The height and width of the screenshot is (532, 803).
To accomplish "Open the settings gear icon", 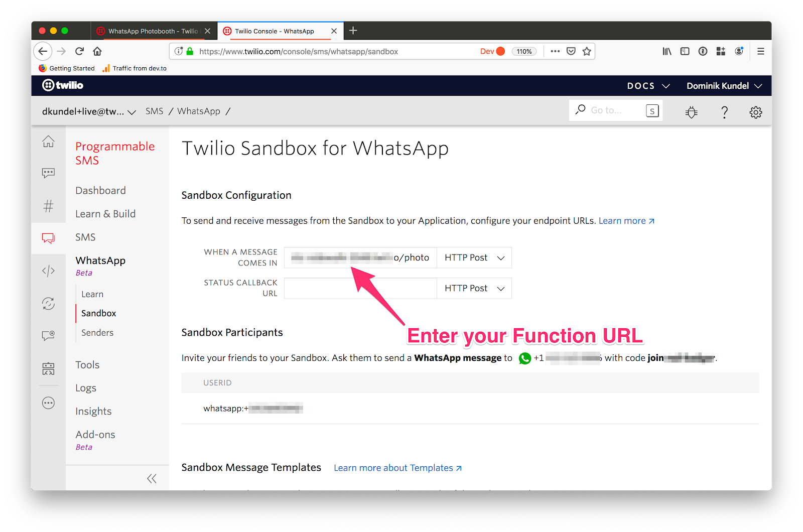I will point(756,112).
